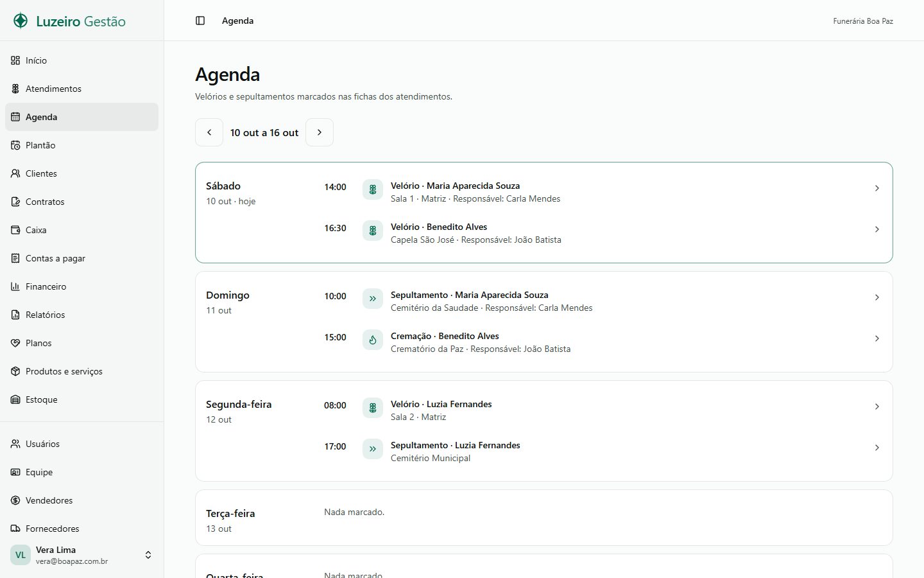The image size is (924, 578).
Task: Toggle the sidebar panel icon
Action: (200, 21)
